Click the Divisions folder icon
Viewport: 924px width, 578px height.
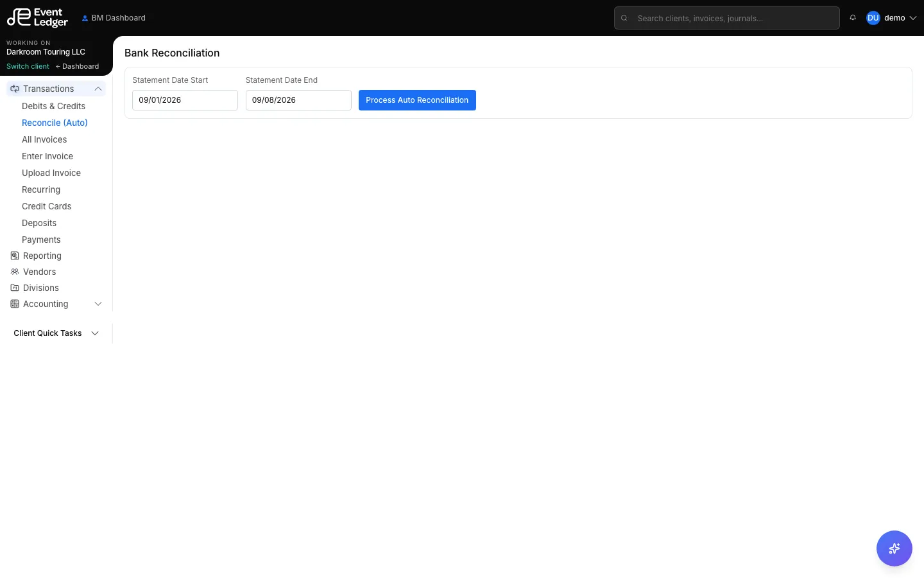[x=15, y=288]
